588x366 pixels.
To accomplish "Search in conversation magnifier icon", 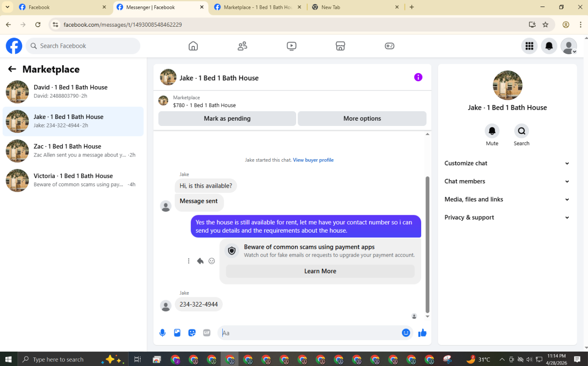I will click(521, 131).
